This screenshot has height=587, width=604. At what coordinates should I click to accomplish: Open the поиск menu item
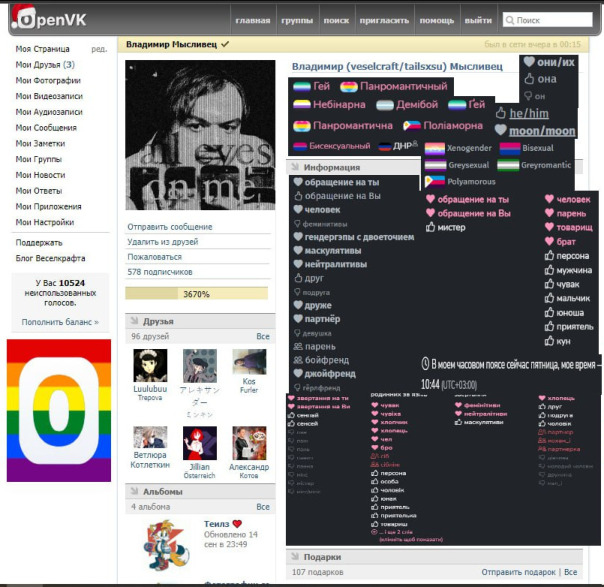pos(336,20)
